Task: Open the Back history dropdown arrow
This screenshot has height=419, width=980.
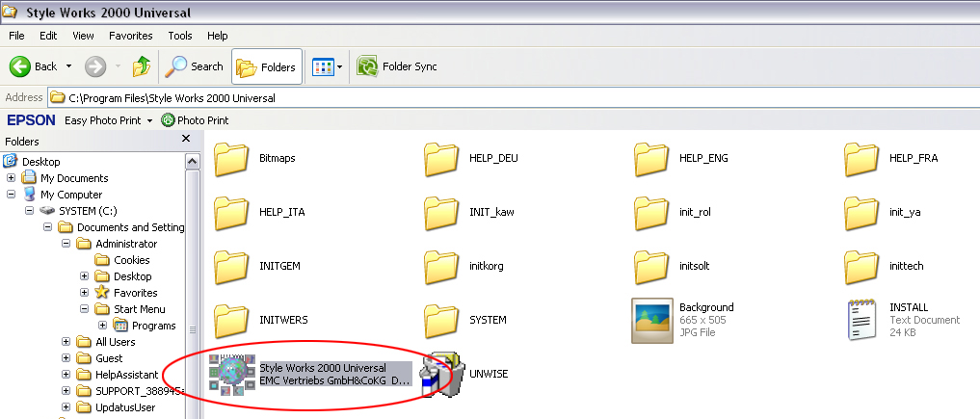Action: pos(68,66)
